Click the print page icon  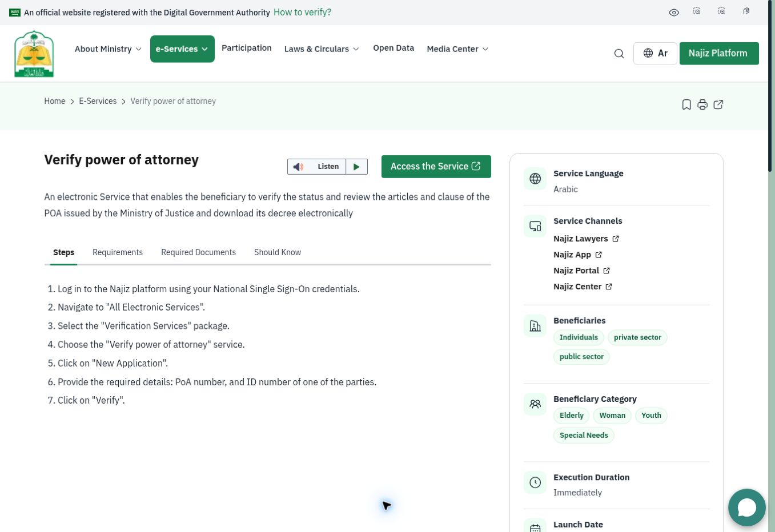(x=702, y=104)
